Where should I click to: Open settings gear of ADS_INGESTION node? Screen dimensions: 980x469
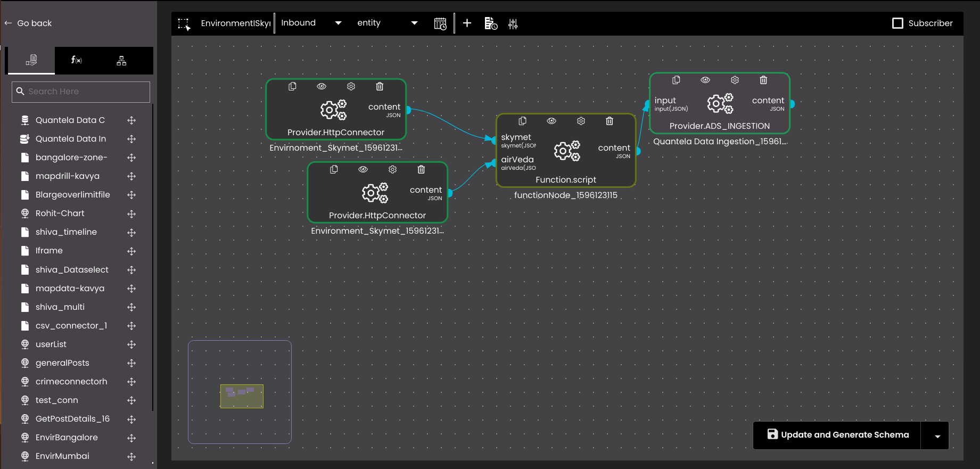tap(735, 80)
